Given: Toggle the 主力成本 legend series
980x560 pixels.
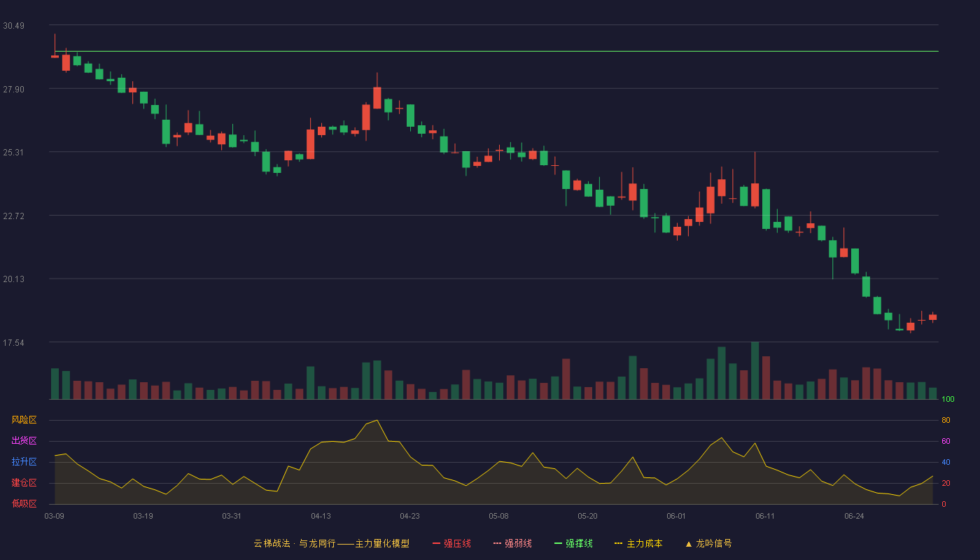Looking at the screenshot, I should [x=638, y=543].
